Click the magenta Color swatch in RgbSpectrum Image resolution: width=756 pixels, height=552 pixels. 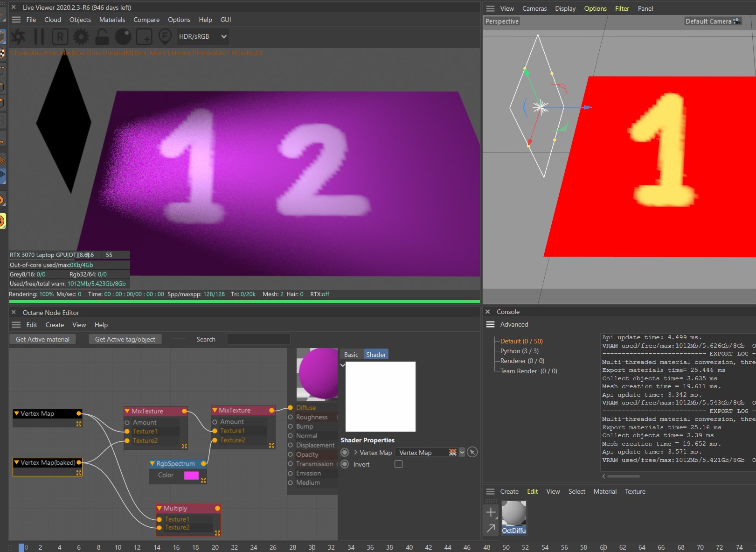(191, 475)
